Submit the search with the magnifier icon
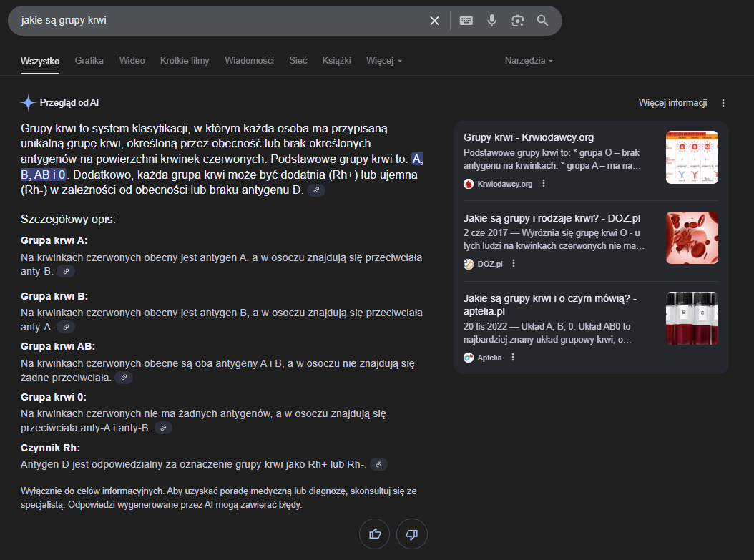Image resolution: width=754 pixels, height=560 pixels. [542, 21]
